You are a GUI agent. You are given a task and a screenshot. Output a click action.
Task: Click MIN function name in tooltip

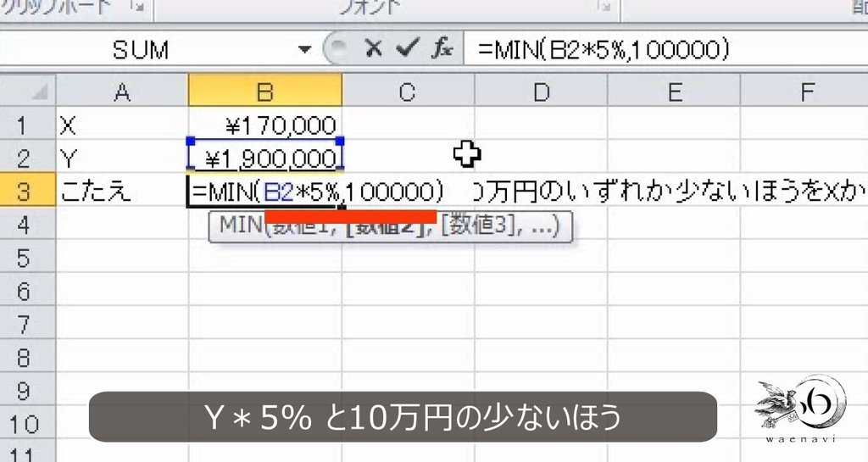point(241,225)
